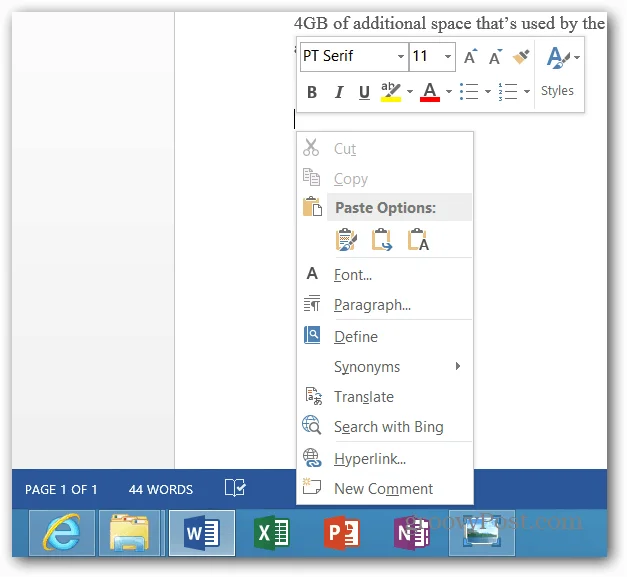Click the Hyperlink globe chain icon
627x577 pixels.
click(312, 458)
